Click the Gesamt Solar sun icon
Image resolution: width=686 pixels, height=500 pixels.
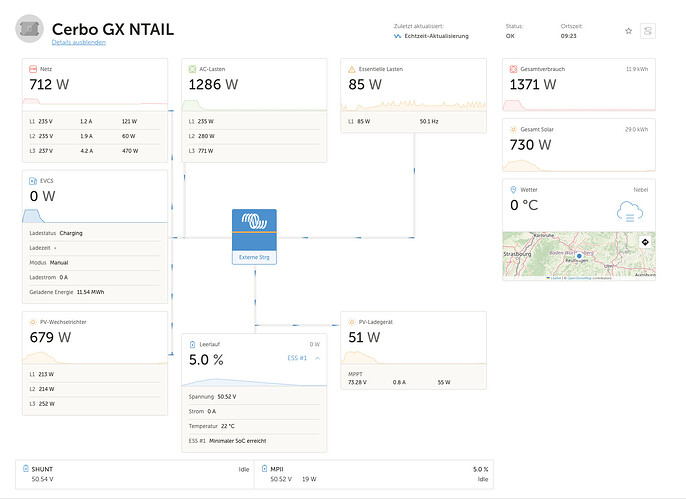(513, 130)
